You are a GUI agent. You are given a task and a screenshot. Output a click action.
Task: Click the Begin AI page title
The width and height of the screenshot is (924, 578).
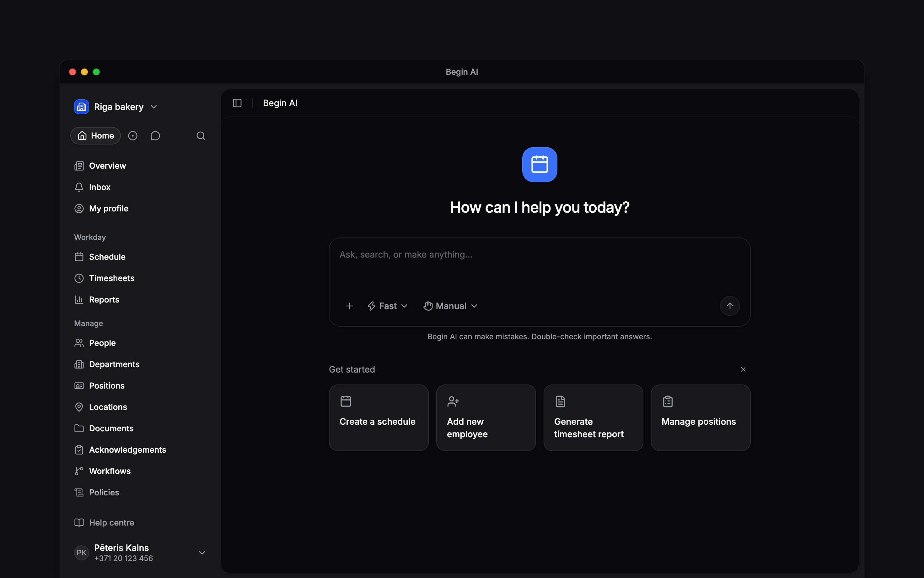click(x=280, y=103)
